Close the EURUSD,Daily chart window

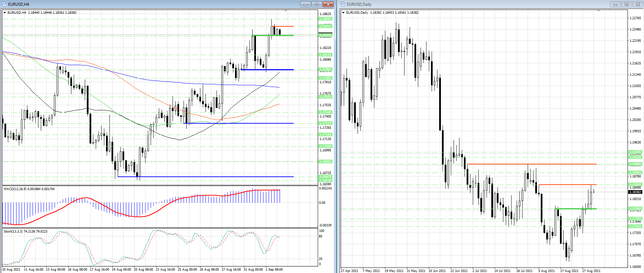[638, 4]
